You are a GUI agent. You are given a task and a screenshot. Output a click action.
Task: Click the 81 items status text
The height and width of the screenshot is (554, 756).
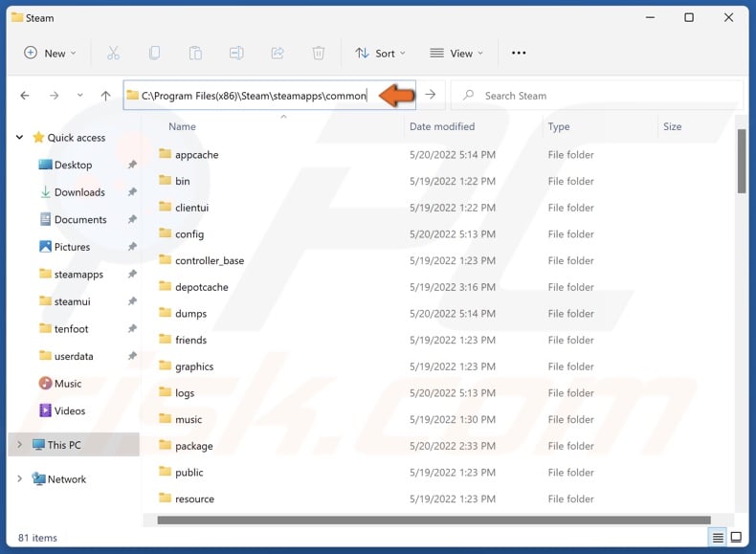[x=37, y=538]
